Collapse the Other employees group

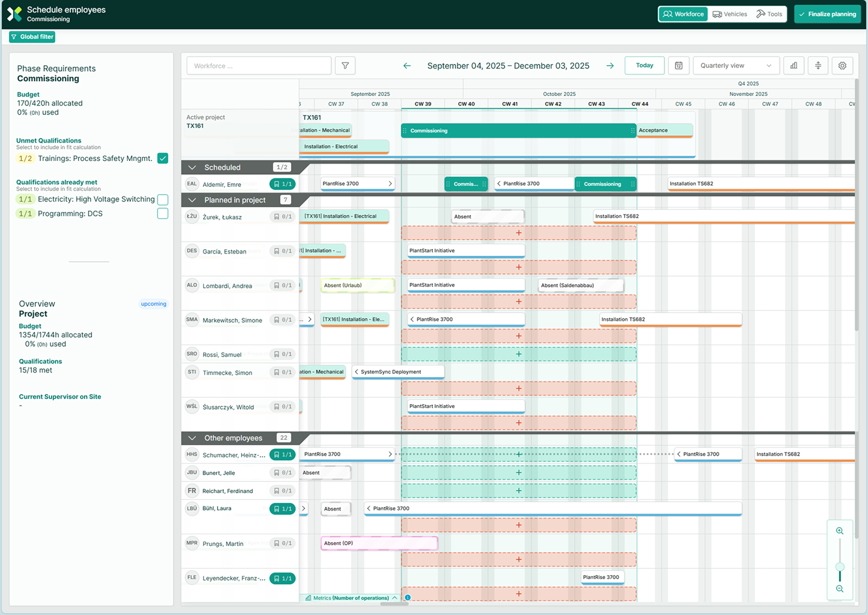[192, 438]
